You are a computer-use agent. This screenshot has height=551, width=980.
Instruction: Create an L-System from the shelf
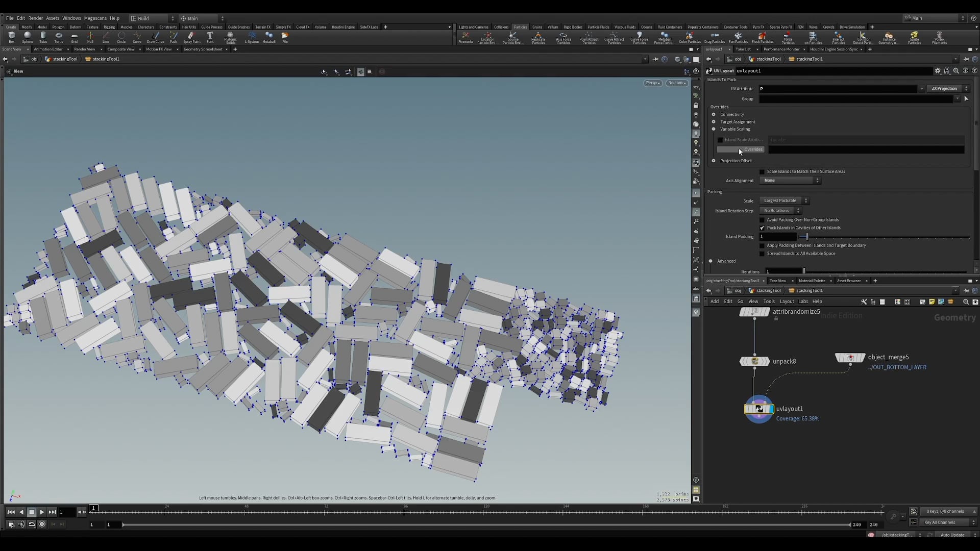252,36
